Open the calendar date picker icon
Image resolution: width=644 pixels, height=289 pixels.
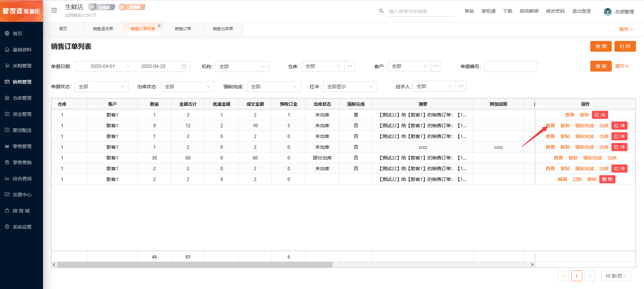pos(184,66)
